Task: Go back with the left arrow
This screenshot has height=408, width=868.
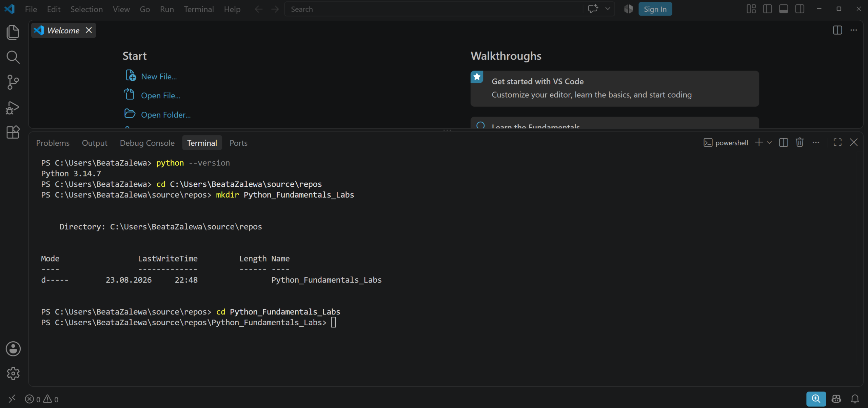Action: (x=259, y=9)
